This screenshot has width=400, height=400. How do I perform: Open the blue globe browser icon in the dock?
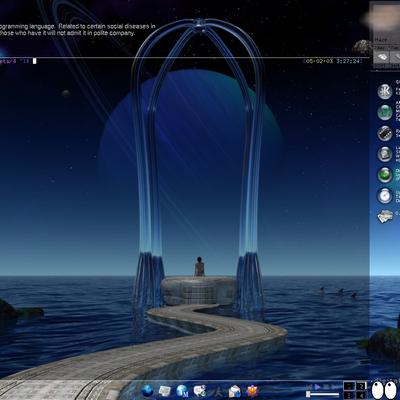coord(147,390)
